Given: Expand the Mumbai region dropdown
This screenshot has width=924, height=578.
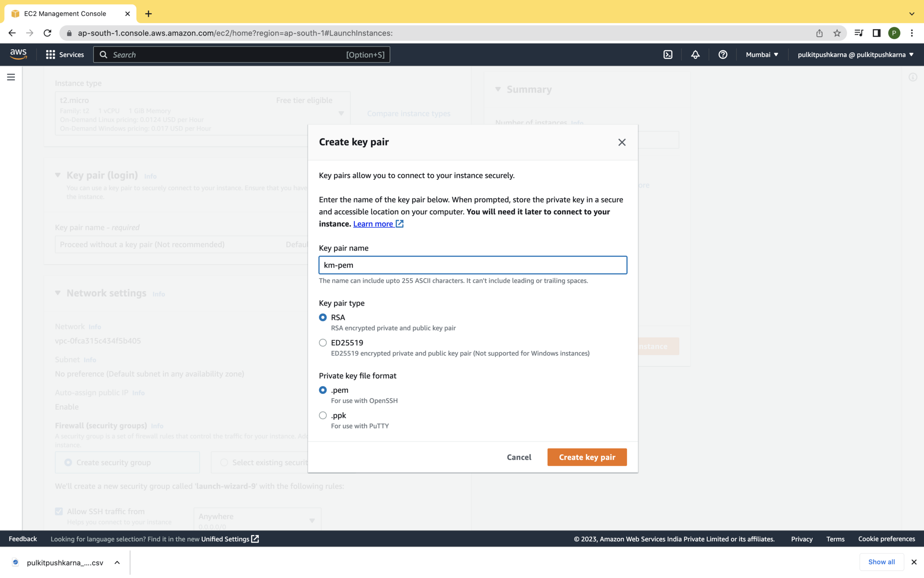Looking at the screenshot, I should (762, 54).
